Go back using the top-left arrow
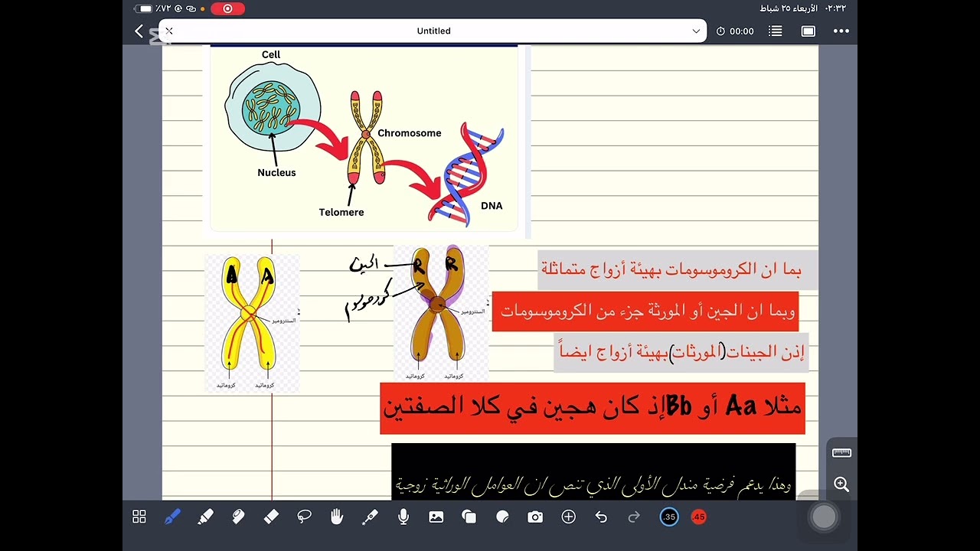The image size is (980, 551). coord(139,31)
